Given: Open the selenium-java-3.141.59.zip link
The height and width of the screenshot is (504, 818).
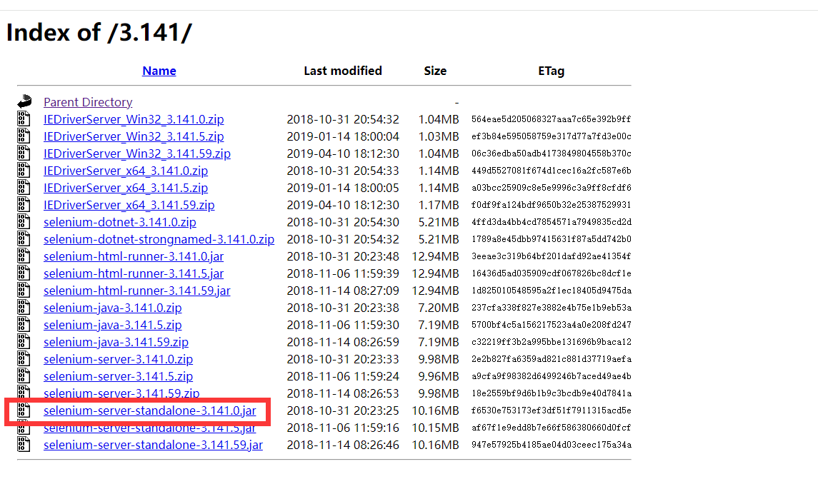Looking at the screenshot, I should [116, 343].
